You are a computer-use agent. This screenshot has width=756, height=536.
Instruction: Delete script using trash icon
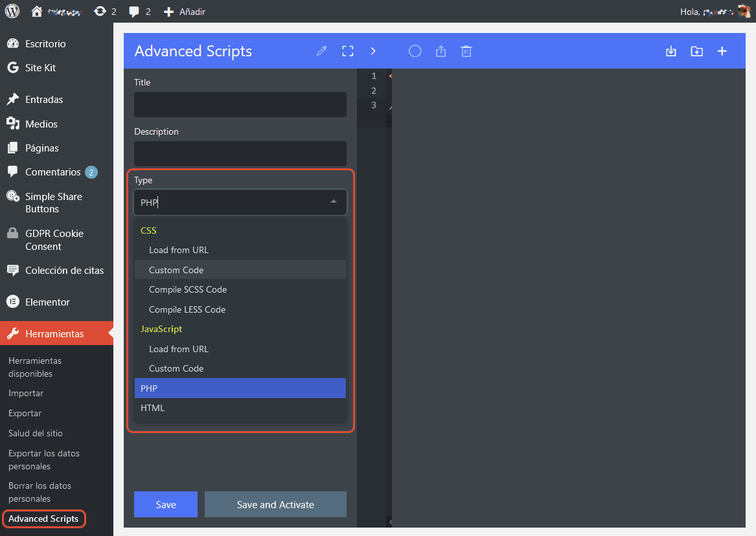click(x=466, y=51)
